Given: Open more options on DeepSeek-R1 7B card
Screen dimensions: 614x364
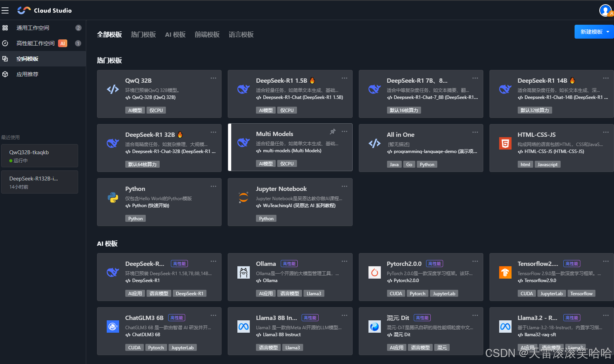Looking at the screenshot, I should coord(475,78).
